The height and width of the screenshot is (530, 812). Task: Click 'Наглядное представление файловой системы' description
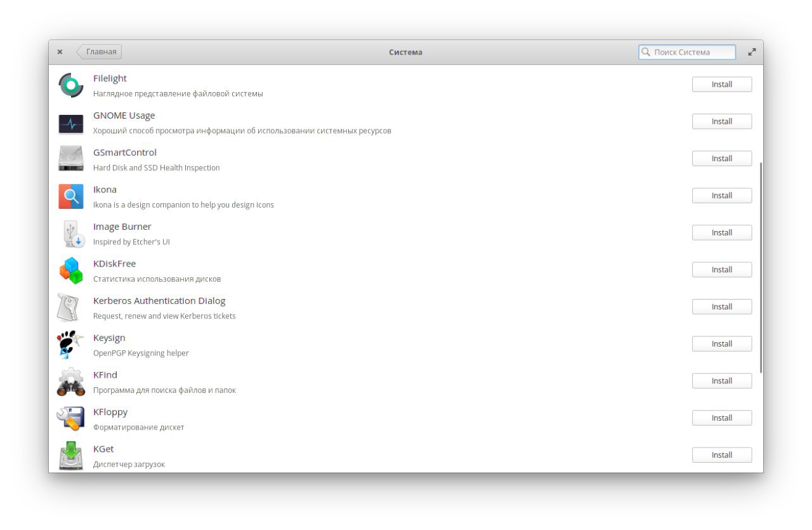(178, 93)
